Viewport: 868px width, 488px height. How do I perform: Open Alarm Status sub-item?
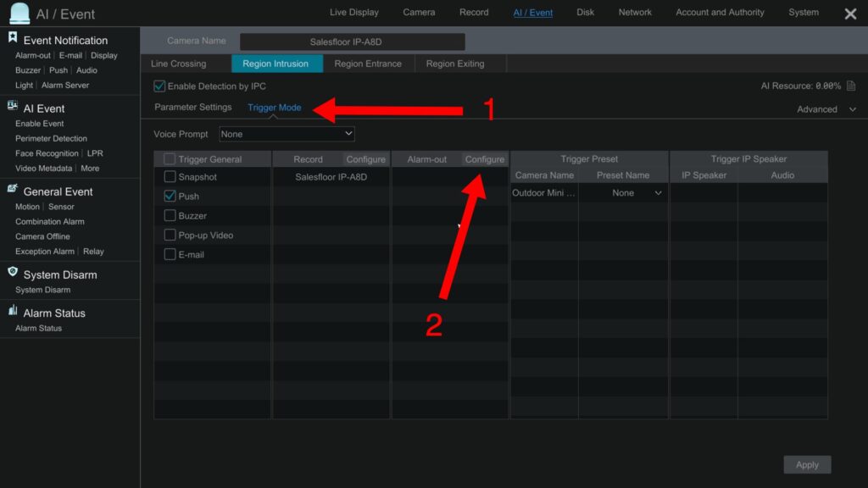pos(38,328)
